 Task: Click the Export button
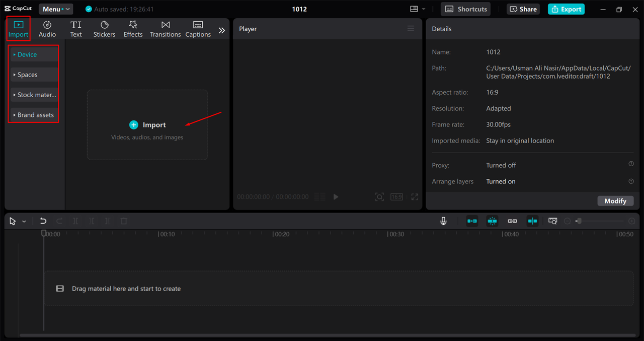point(566,9)
